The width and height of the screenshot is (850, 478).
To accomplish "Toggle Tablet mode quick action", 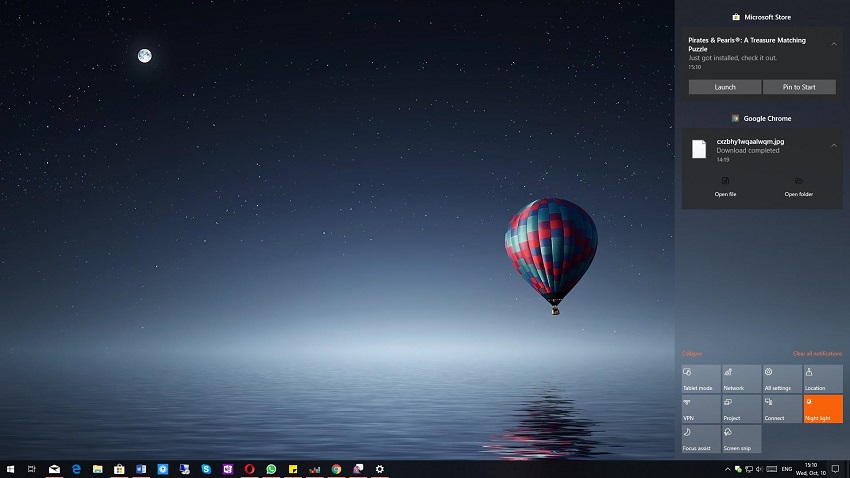I will point(700,379).
